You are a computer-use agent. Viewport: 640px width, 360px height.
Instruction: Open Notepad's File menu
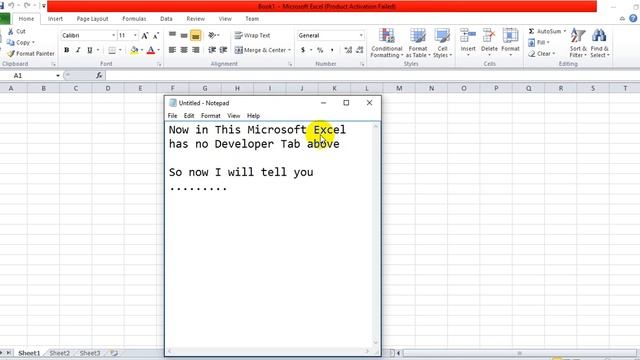click(173, 116)
